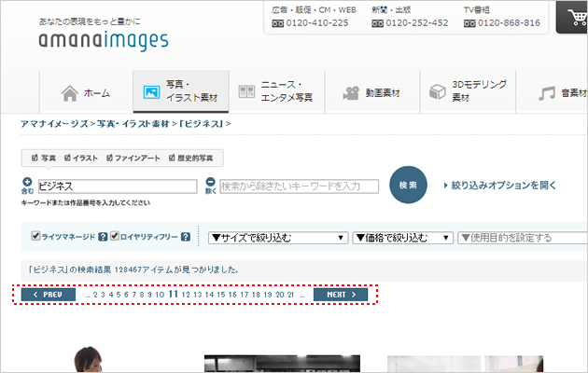
Task: Toggle the 歴史的写真 checkbox
Action: tap(172, 158)
